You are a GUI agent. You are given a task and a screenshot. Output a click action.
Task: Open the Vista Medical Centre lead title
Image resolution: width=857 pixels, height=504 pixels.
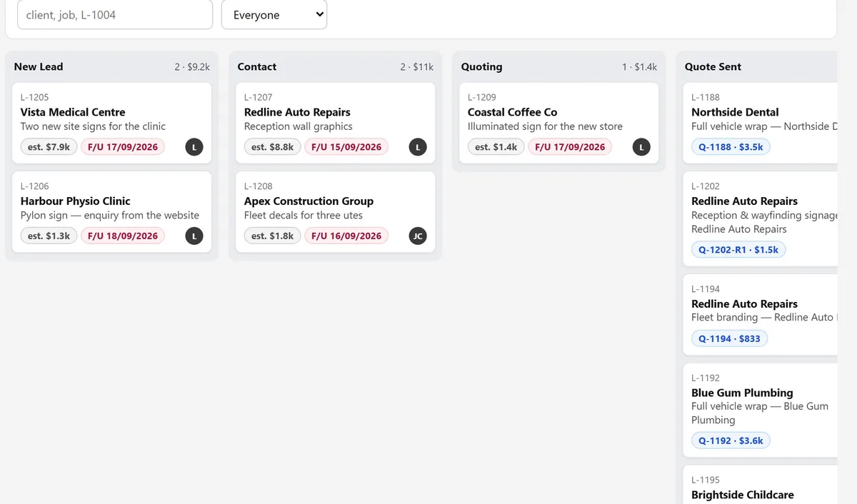tap(73, 112)
